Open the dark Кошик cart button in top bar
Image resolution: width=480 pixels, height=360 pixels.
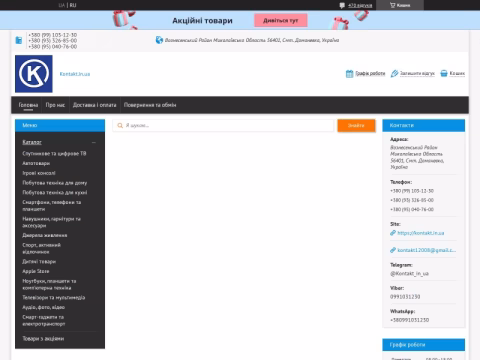click(x=400, y=5)
